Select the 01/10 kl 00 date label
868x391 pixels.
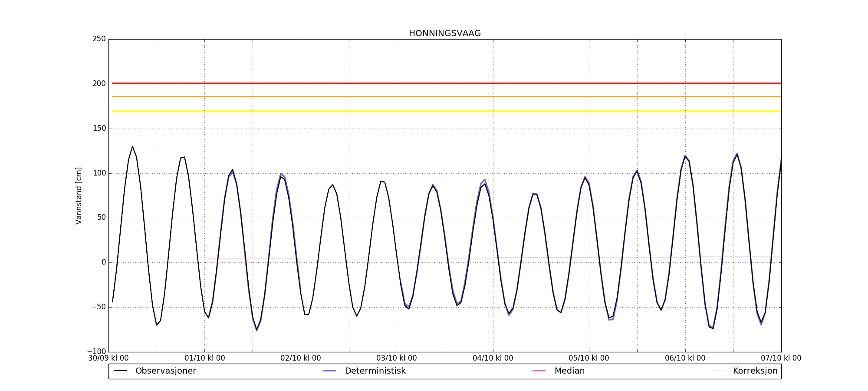click(x=204, y=358)
